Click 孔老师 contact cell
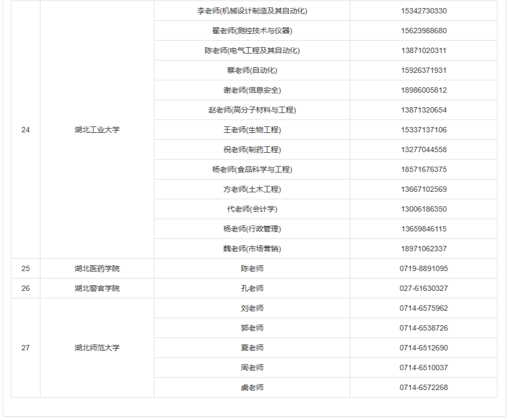Viewport: 508px width, 420px height. [x=252, y=288]
